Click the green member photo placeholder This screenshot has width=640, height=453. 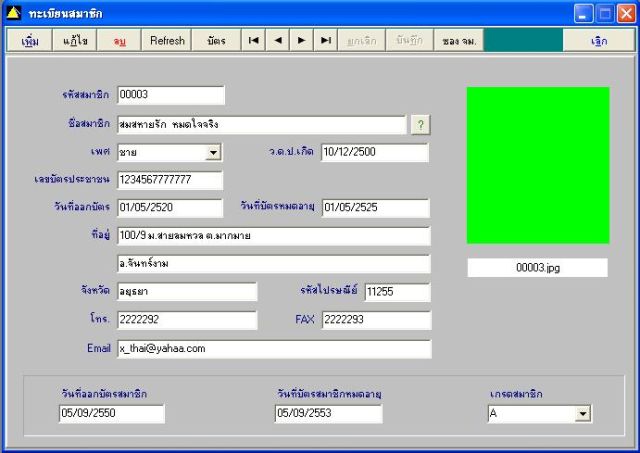(538, 165)
